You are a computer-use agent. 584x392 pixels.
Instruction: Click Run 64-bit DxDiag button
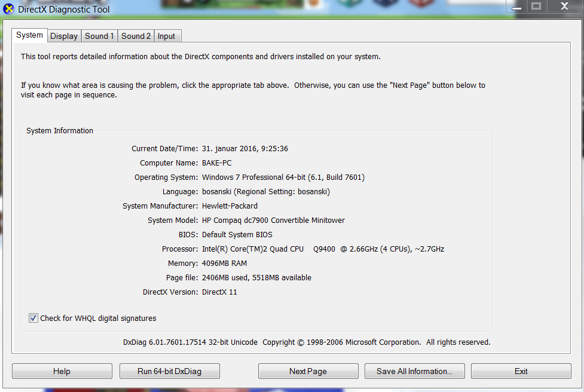[170, 371]
